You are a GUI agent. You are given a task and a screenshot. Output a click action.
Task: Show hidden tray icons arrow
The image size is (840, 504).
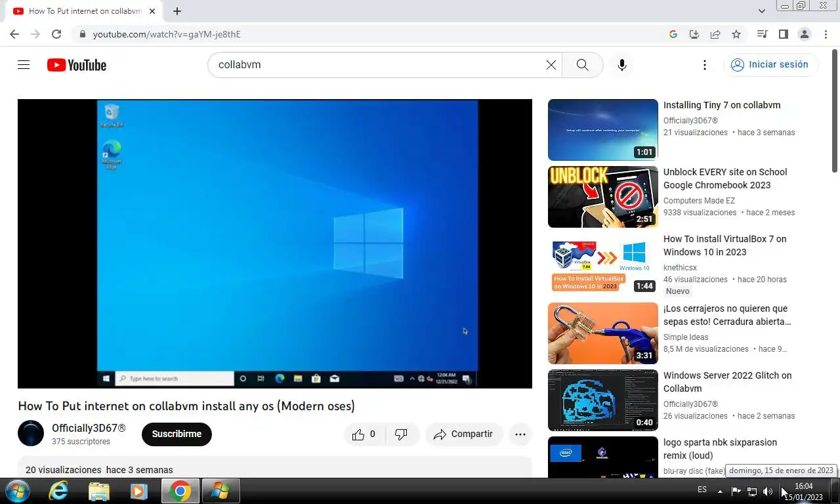pos(721,491)
